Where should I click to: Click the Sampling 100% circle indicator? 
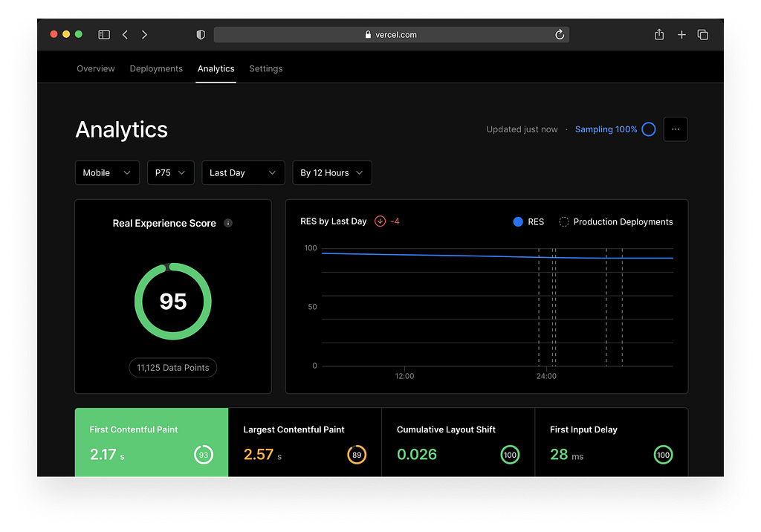(648, 129)
